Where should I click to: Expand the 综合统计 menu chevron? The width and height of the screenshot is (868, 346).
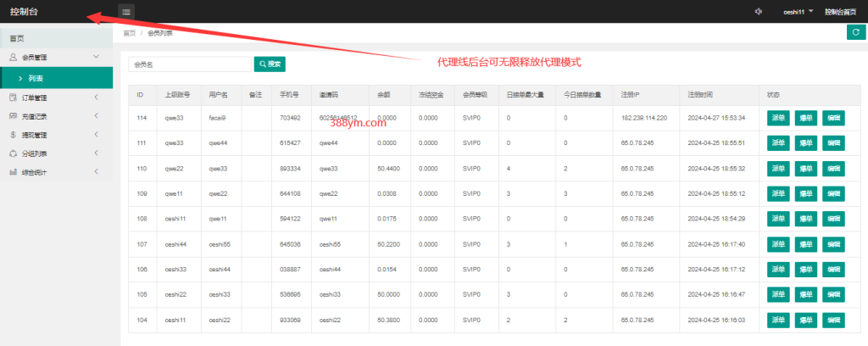pyautogui.click(x=97, y=172)
